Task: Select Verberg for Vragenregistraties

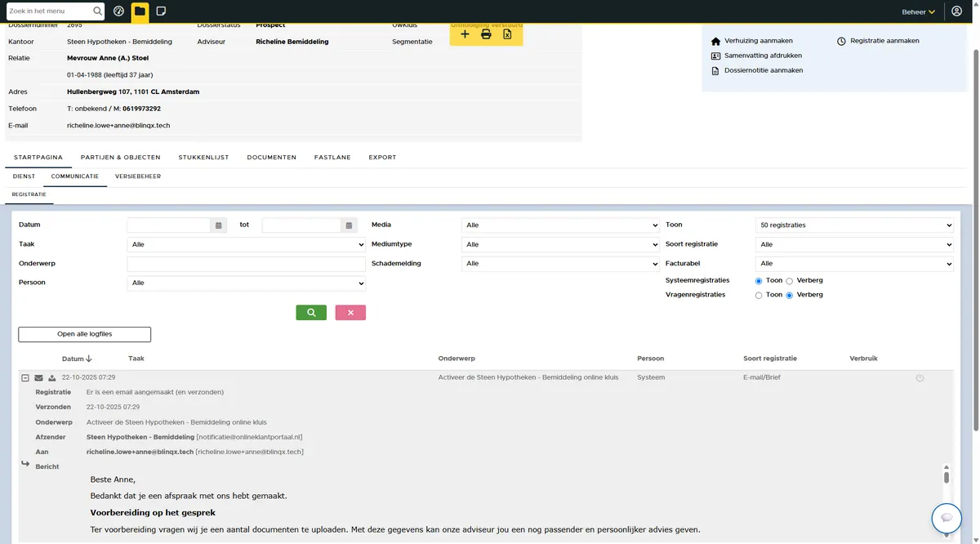Action: click(789, 295)
